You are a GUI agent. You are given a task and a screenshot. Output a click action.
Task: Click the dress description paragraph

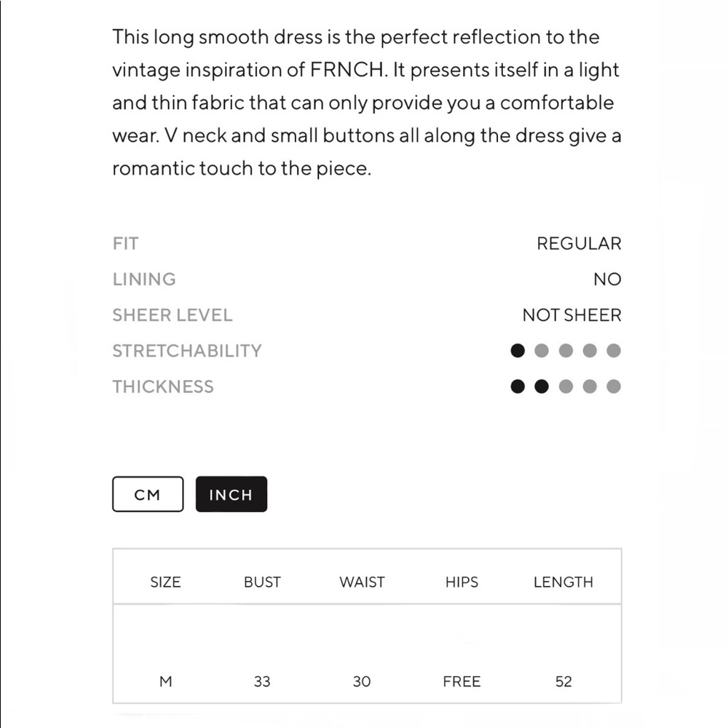367,103
